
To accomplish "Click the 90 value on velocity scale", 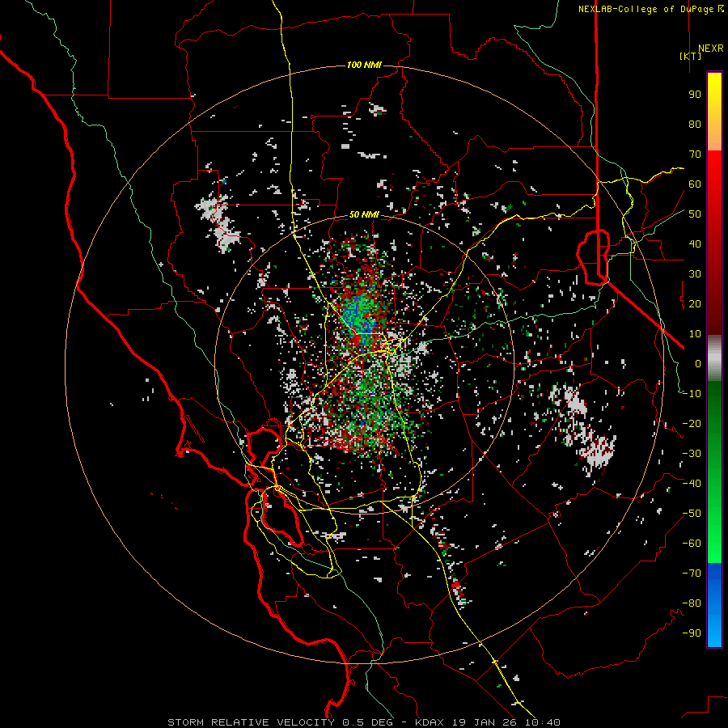I will click(695, 95).
